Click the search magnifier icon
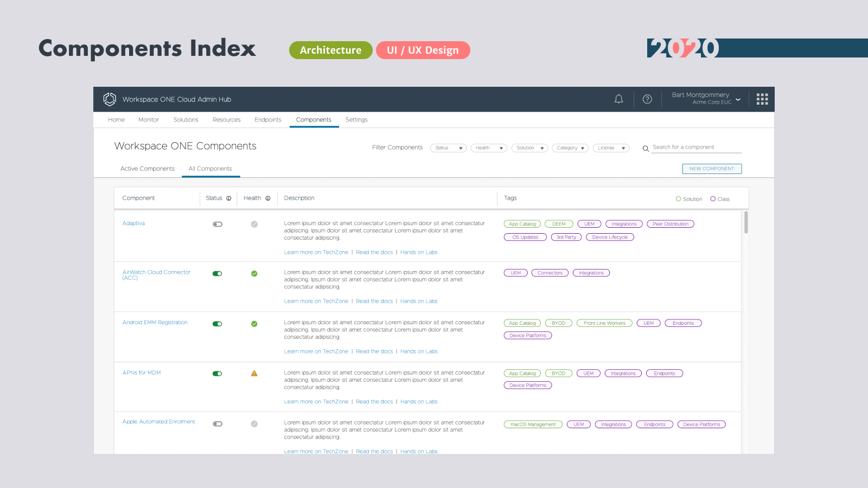Screen dimensions: 868x488 [x=646, y=148]
